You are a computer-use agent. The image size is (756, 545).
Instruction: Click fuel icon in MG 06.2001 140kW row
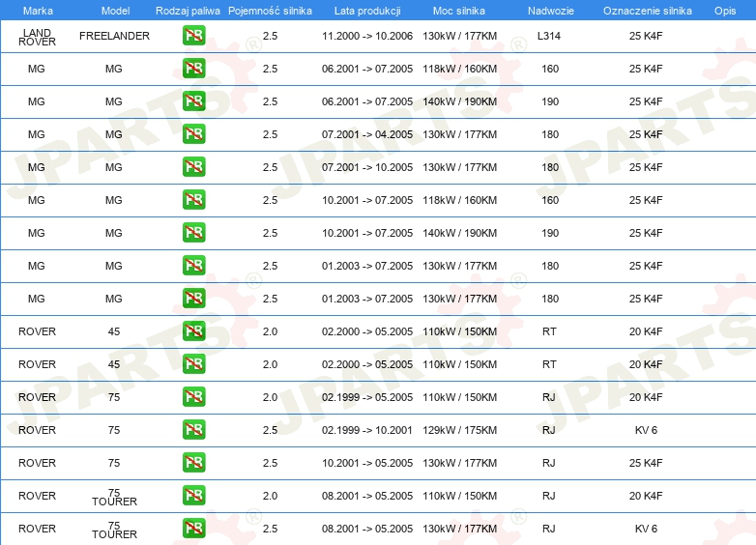[193, 101]
